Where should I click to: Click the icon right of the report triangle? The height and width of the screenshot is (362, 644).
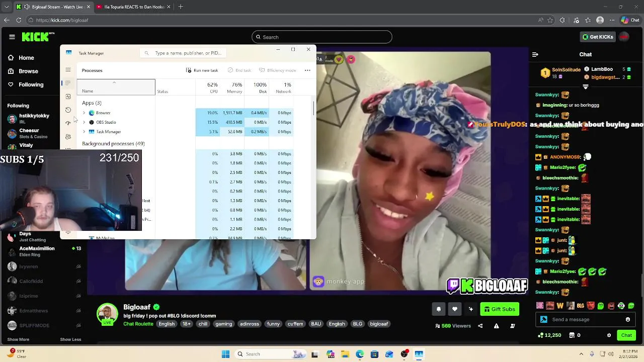pos(513,326)
